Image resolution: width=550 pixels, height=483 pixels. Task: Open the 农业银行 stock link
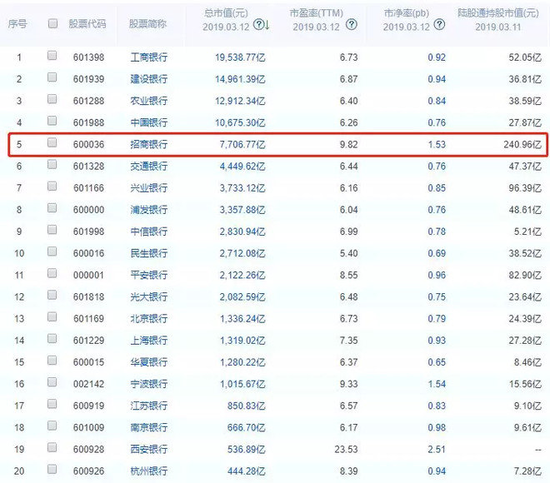coord(149,101)
